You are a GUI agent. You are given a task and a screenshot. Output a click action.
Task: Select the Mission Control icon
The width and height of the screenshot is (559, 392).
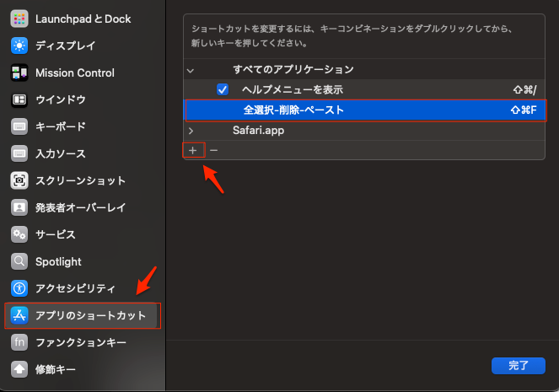[20, 72]
